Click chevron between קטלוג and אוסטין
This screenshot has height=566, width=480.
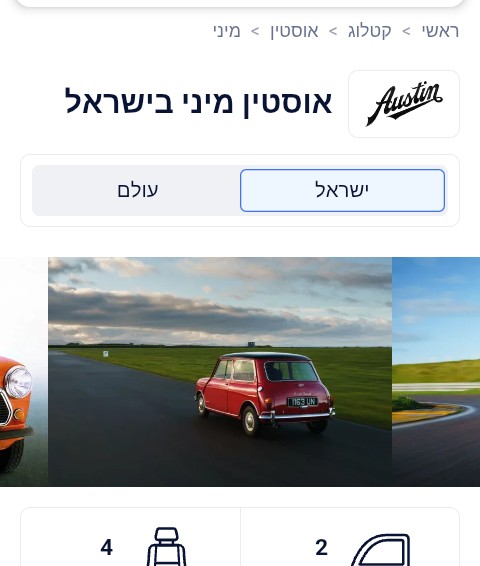333,31
